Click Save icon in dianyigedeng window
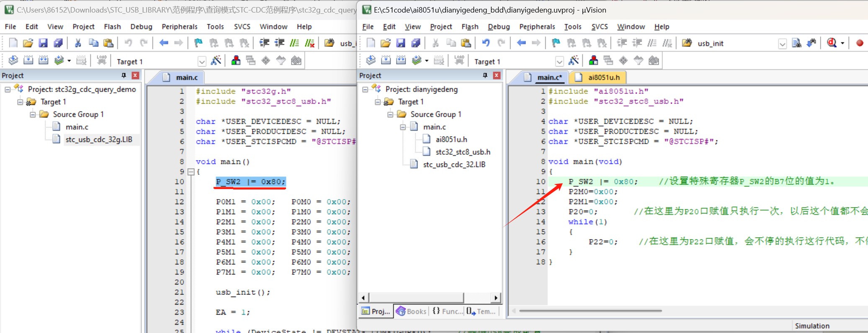This screenshot has height=333, width=868. (401, 43)
